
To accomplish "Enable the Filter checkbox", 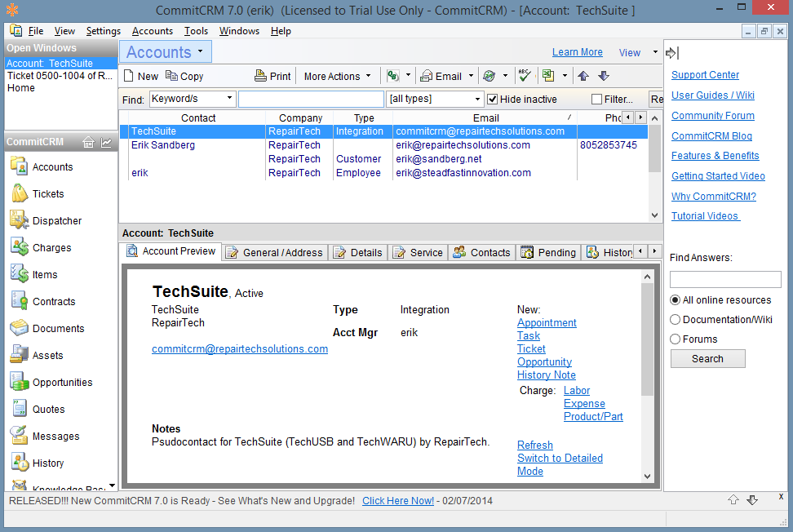I will tap(596, 99).
